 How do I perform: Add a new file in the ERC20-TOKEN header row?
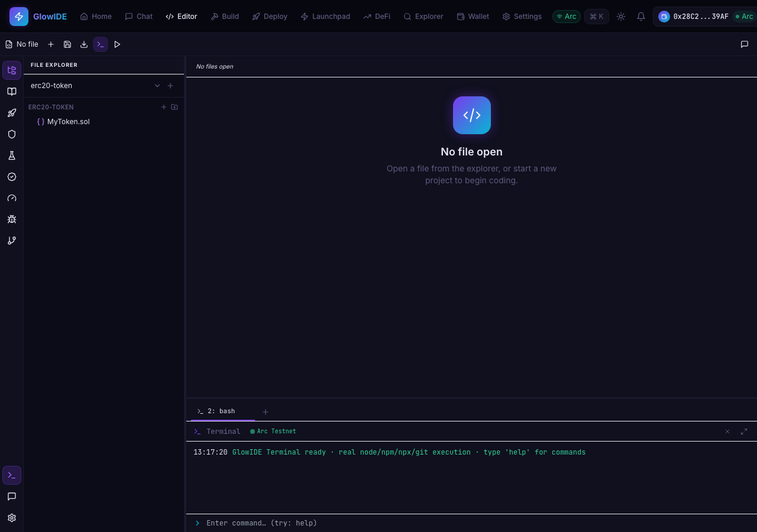click(164, 107)
